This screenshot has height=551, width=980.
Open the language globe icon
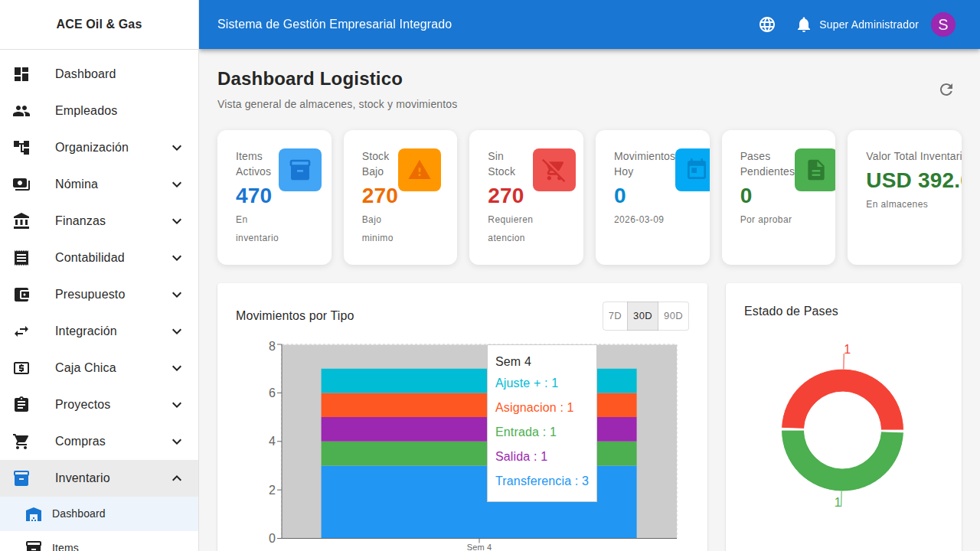[x=766, y=24]
